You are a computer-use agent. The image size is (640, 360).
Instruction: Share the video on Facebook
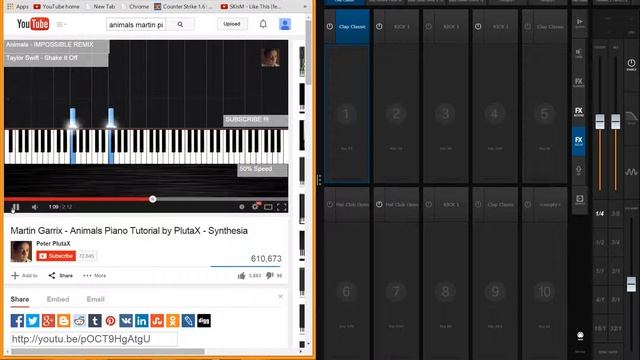click(17, 320)
